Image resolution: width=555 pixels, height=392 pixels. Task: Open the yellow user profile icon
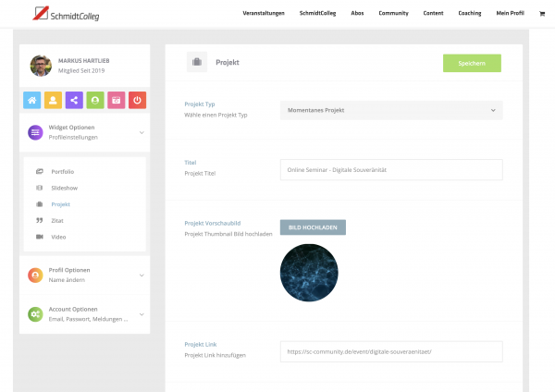point(53,100)
